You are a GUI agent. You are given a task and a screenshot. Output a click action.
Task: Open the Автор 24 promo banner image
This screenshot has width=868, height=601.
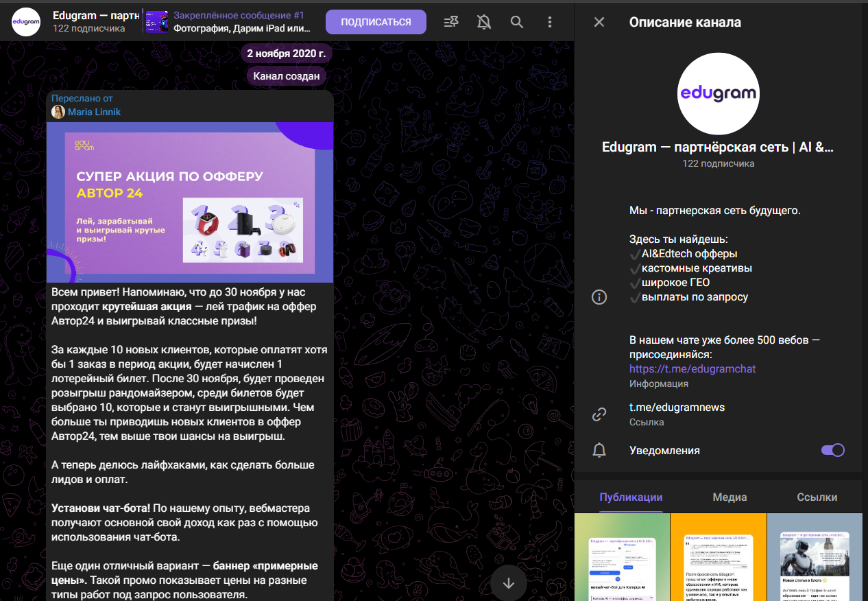[190, 202]
